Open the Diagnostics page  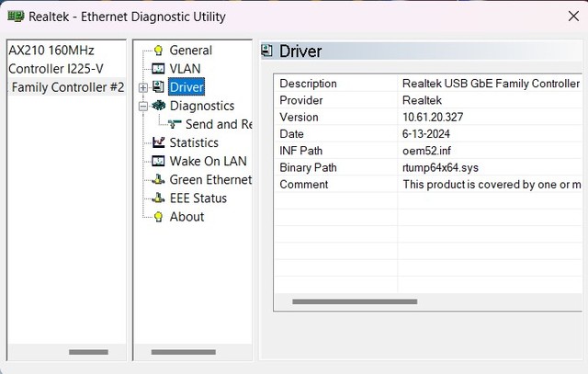202,106
